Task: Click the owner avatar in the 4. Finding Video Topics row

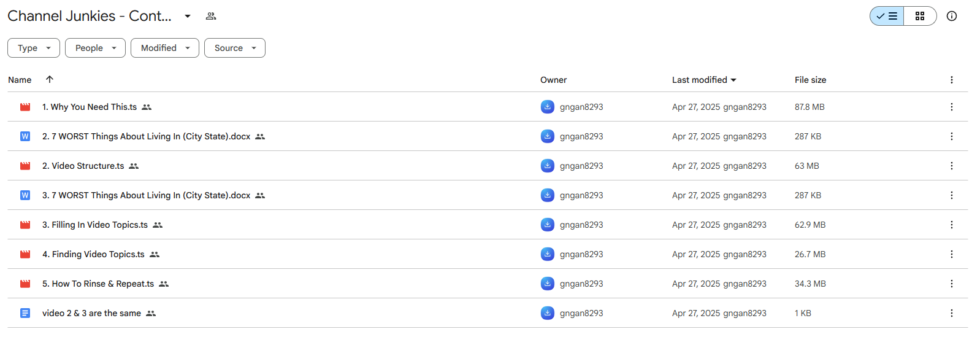Action: tap(548, 254)
